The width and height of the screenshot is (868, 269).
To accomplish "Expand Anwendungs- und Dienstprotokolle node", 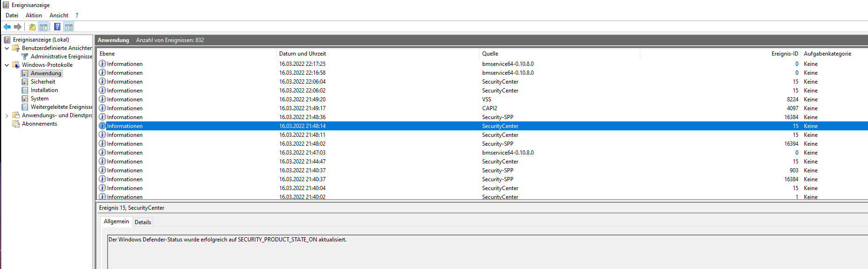I will [x=7, y=115].
